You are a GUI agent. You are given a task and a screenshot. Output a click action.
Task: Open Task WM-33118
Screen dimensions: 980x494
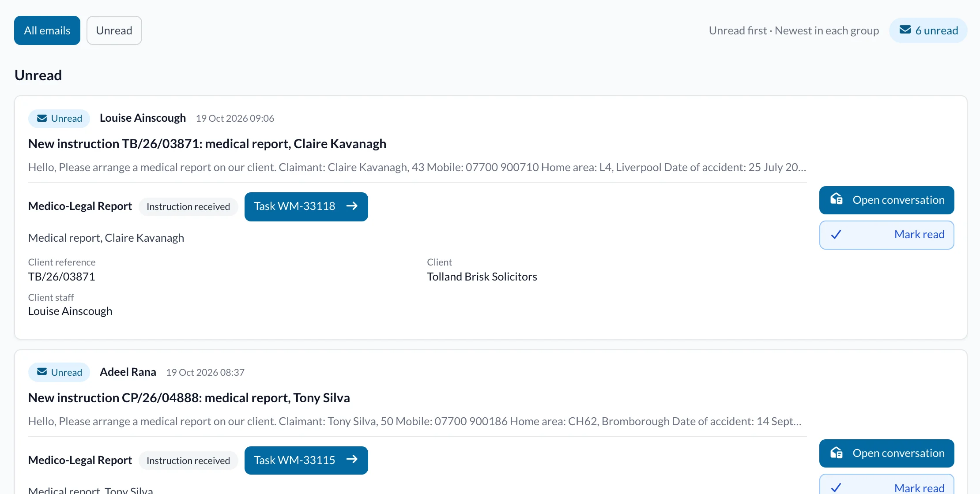click(306, 206)
